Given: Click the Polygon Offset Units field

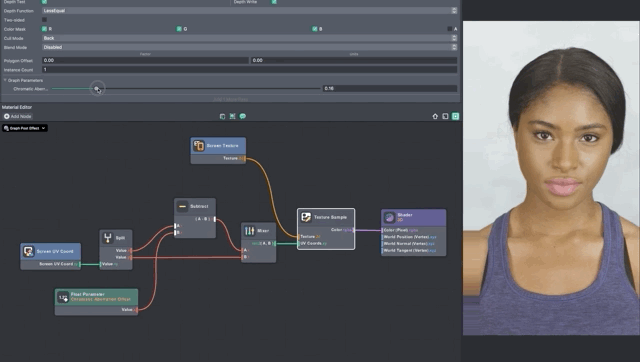Looking at the screenshot, I should click(354, 60).
